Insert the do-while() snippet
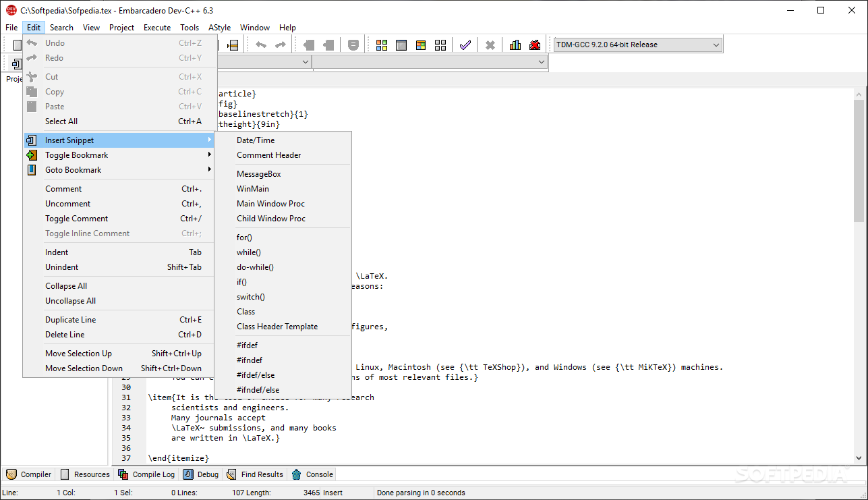The width and height of the screenshot is (868, 500). [x=283, y=267]
